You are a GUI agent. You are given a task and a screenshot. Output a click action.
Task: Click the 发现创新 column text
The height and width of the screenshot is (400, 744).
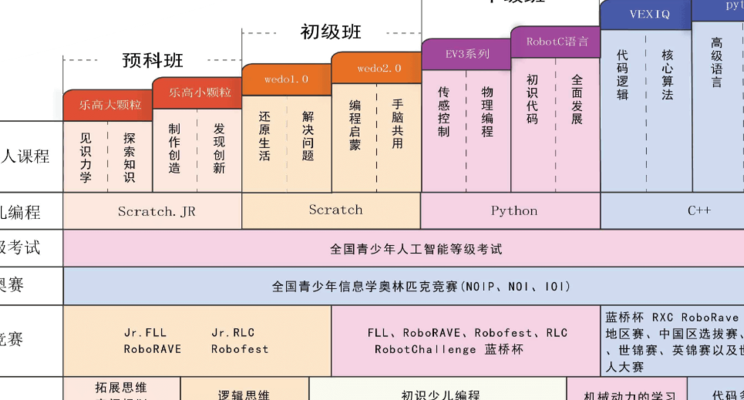(x=219, y=149)
